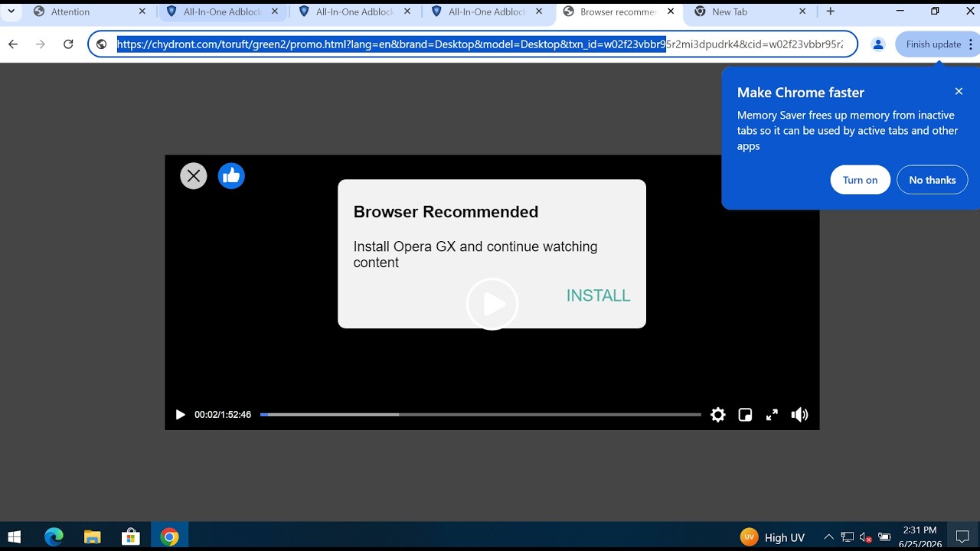Click the Finish update button

pos(933,44)
